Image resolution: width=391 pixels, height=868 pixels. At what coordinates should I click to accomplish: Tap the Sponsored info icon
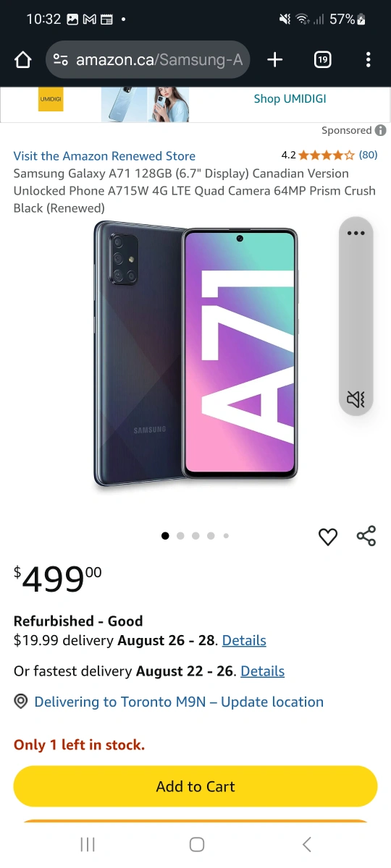(380, 130)
